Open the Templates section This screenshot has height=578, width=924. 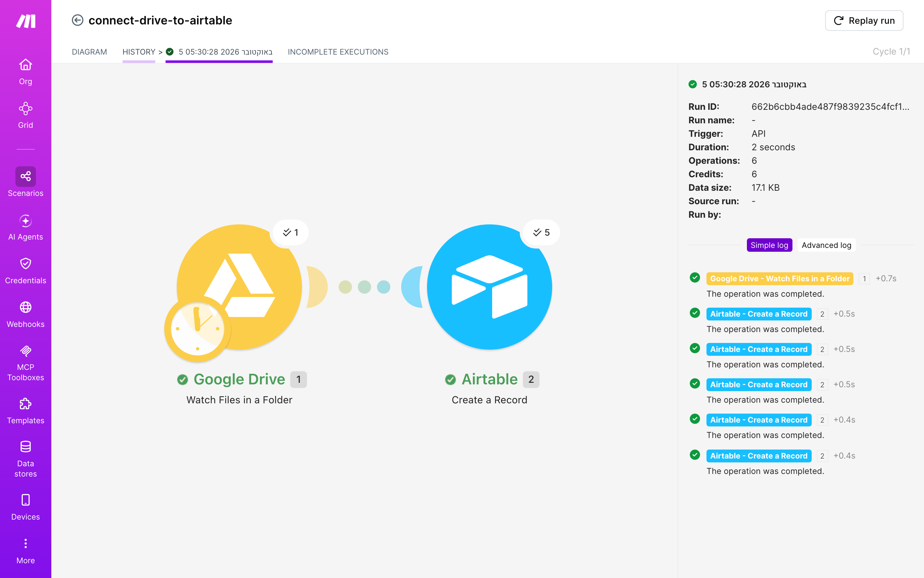(x=26, y=411)
